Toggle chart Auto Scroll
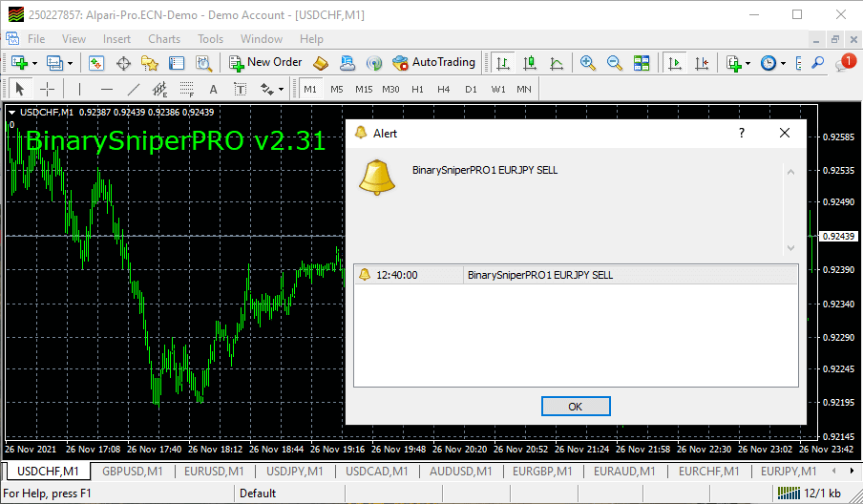This screenshot has width=863, height=504. [675, 63]
